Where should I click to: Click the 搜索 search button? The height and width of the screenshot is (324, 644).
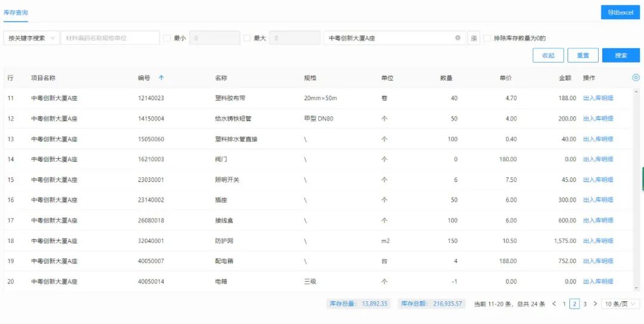point(621,55)
